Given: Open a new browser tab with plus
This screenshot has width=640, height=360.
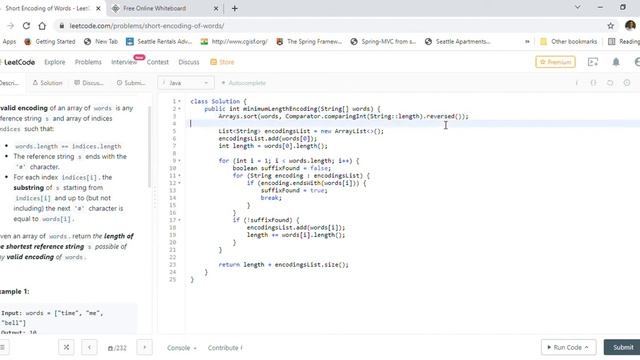Looking at the screenshot, I should (x=235, y=8).
